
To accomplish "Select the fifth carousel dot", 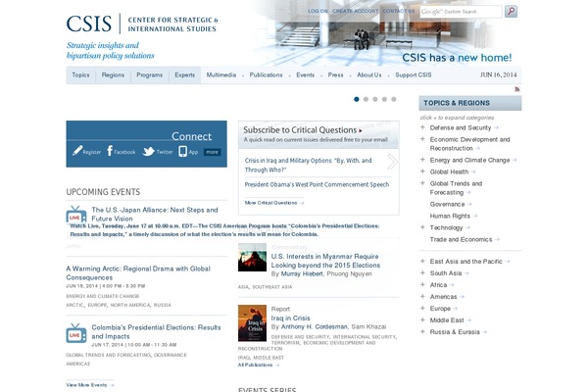I will pos(393,99).
